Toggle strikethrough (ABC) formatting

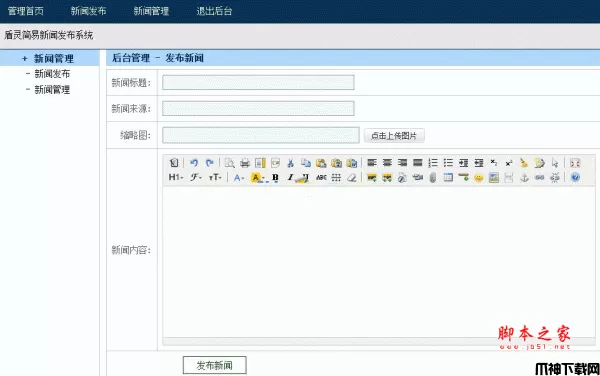pos(321,177)
